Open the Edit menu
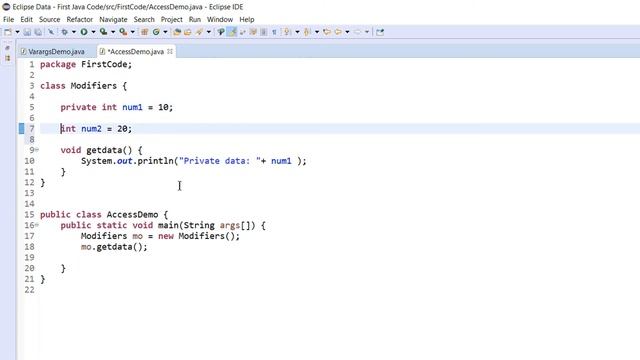 pos(27,19)
